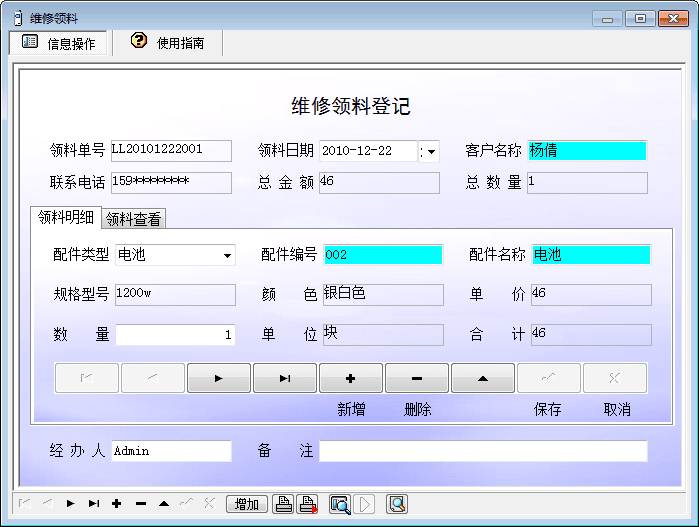Open the 领料日期 date dropdown arrow
Viewport: 699px width, 527px height.
tap(431, 152)
